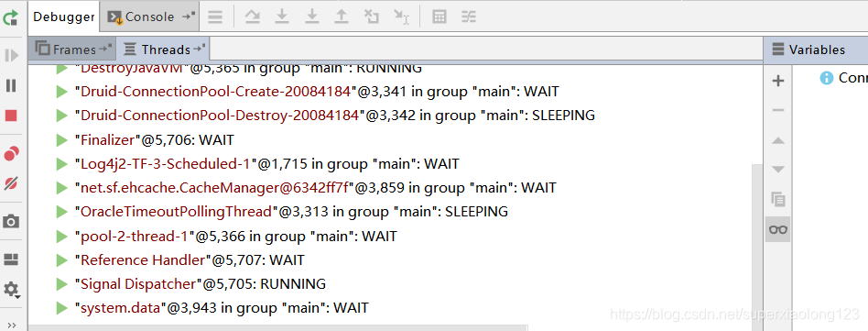This screenshot has height=331, width=868.
Task: Step into toolbar icon
Action: 282,17
